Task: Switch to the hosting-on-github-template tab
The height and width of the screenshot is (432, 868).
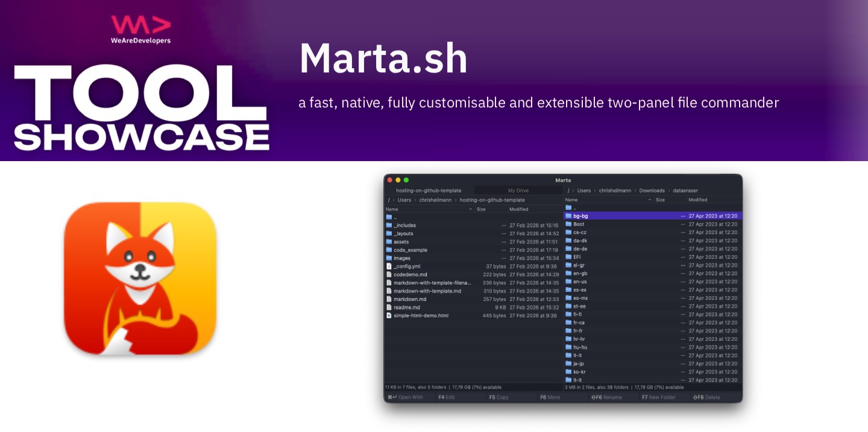Action: (429, 191)
